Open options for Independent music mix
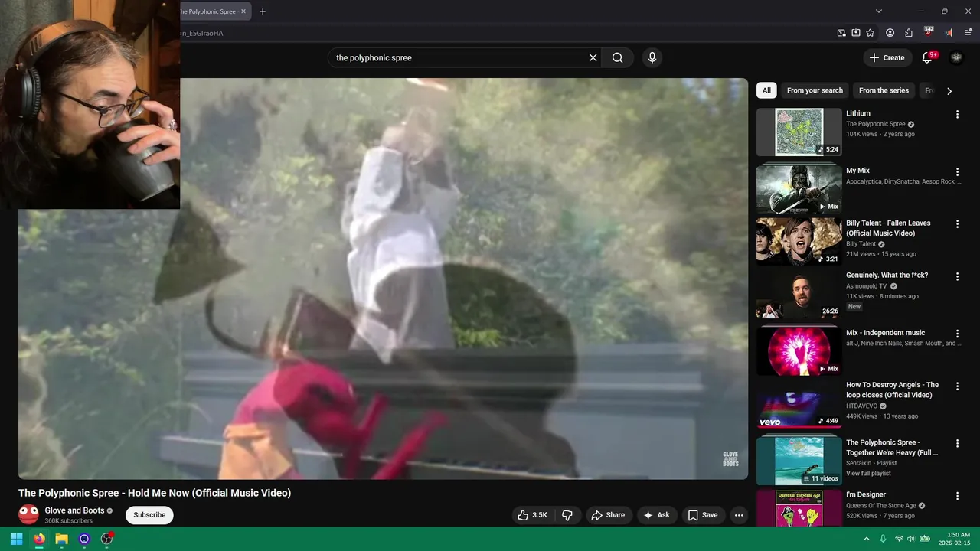Viewport: 980px width, 551px height. [957, 334]
